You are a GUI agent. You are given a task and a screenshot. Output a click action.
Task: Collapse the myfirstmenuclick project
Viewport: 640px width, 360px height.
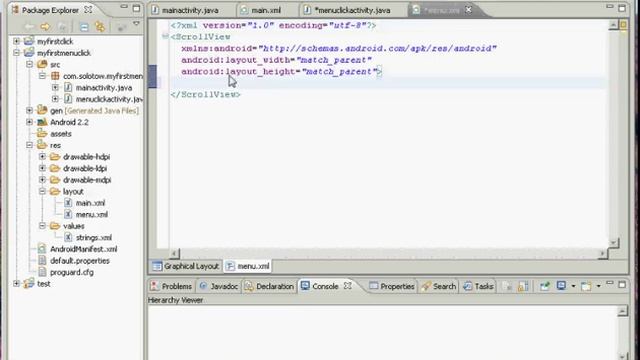[16, 53]
